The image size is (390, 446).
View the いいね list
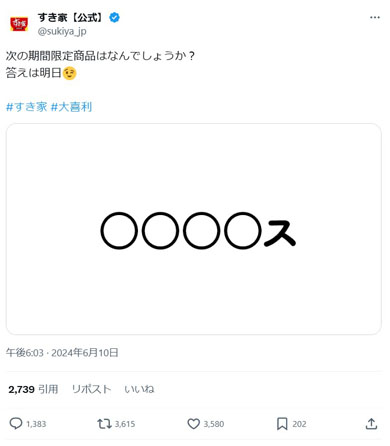click(x=139, y=389)
